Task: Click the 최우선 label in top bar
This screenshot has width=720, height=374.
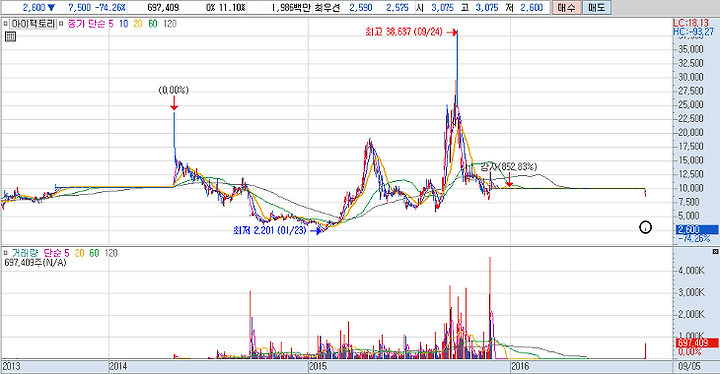Action: (327, 7)
